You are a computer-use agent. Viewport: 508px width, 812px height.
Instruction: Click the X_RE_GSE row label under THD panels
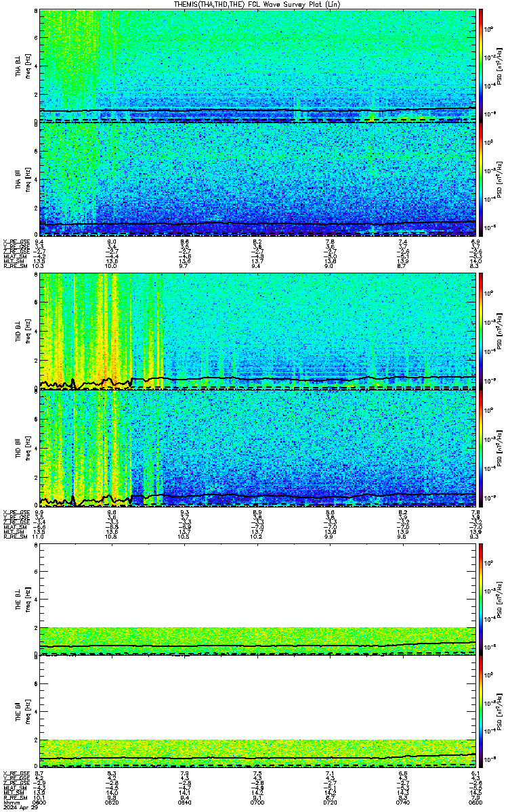pyautogui.click(x=15, y=512)
